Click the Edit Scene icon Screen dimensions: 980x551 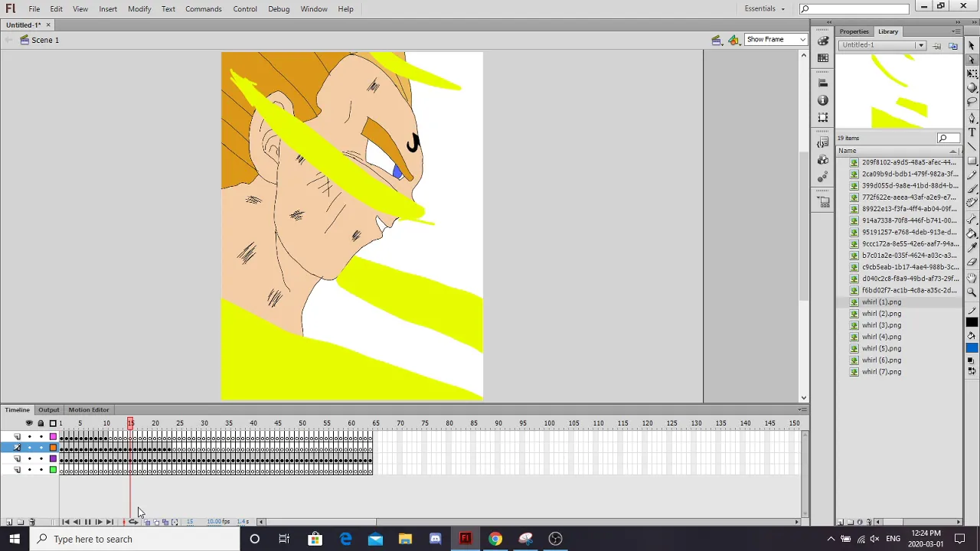tap(717, 40)
